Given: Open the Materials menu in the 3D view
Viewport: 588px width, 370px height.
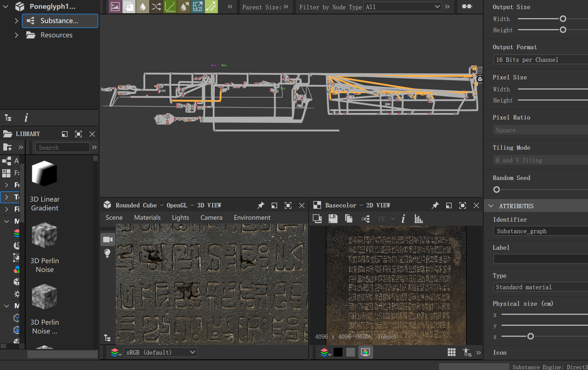Looking at the screenshot, I should 147,218.
